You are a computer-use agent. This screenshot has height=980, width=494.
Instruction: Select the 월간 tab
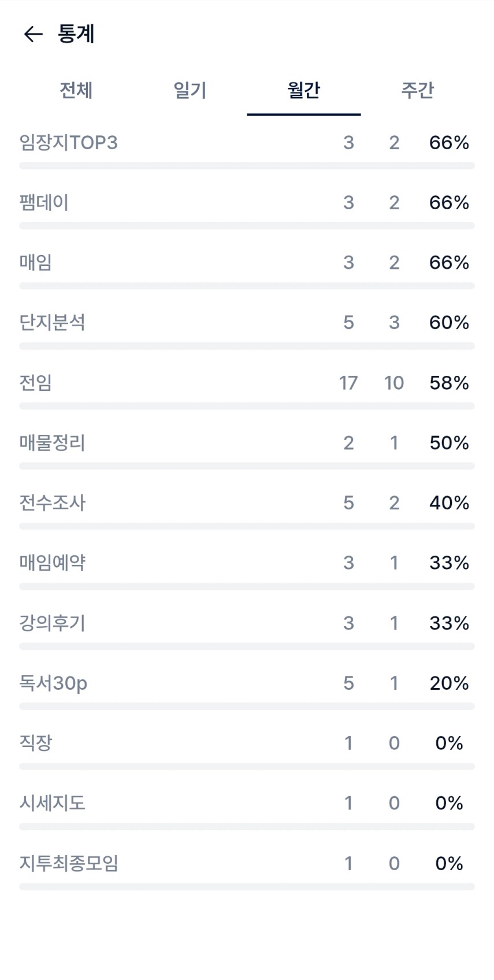tap(303, 90)
